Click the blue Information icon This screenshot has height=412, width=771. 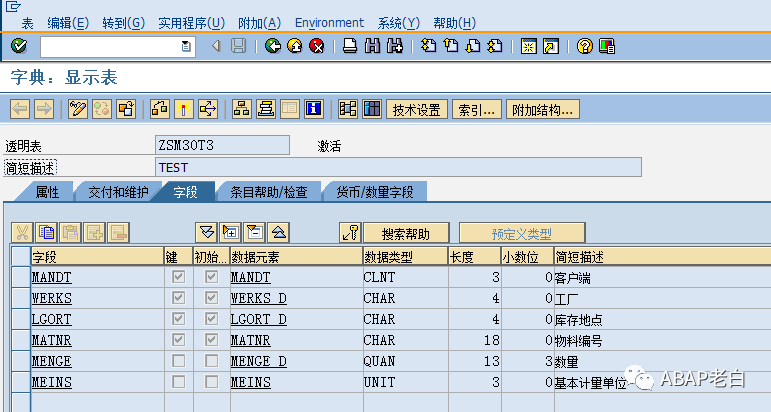coord(314,109)
